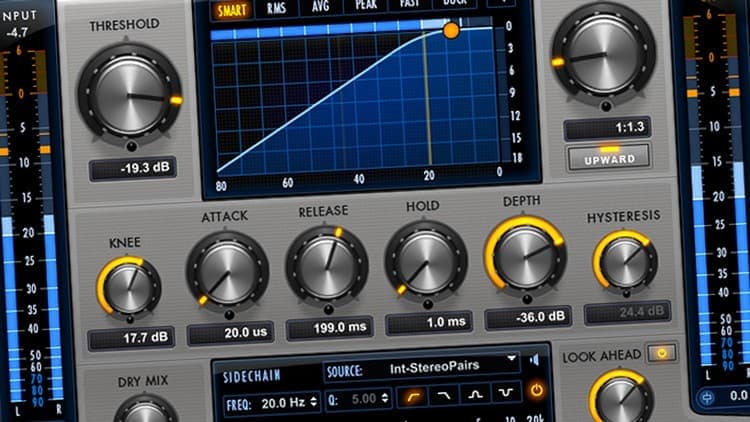
Task: Click the FREQ 20.0 Hz stepper arrows
Action: pyautogui.click(x=314, y=401)
